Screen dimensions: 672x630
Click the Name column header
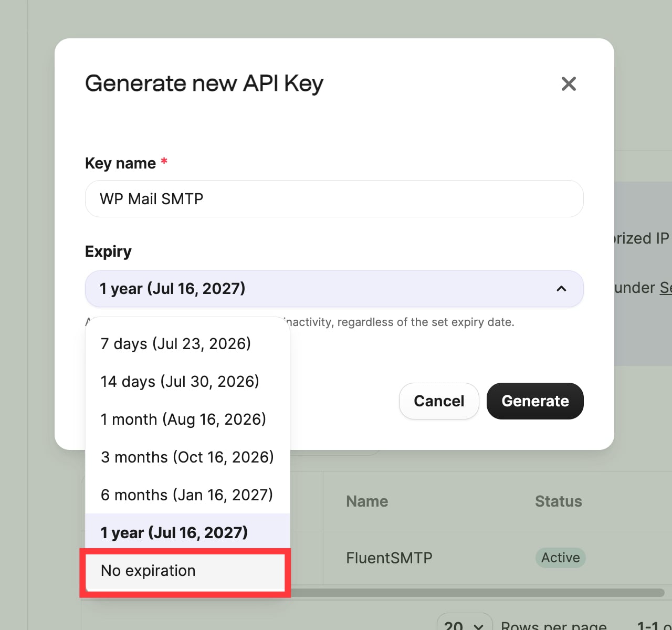(x=367, y=501)
